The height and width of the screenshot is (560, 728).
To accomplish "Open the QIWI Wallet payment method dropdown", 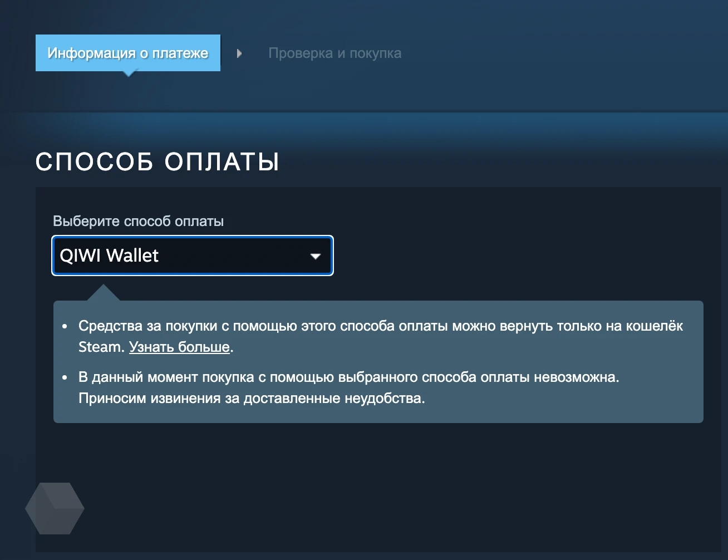I will (x=193, y=256).
